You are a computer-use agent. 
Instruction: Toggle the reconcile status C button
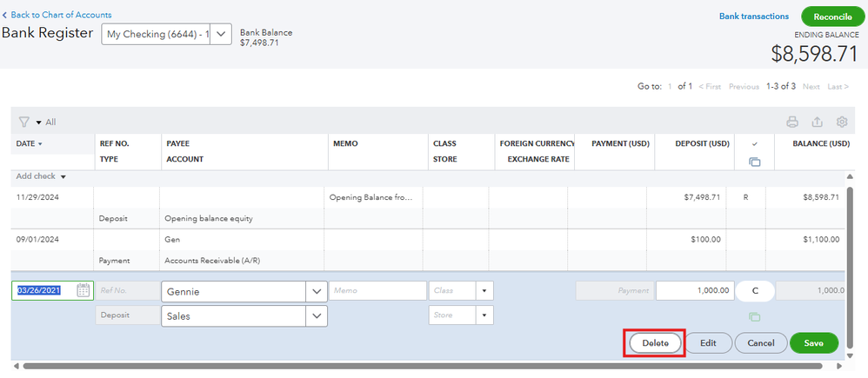(x=754, y=291)
